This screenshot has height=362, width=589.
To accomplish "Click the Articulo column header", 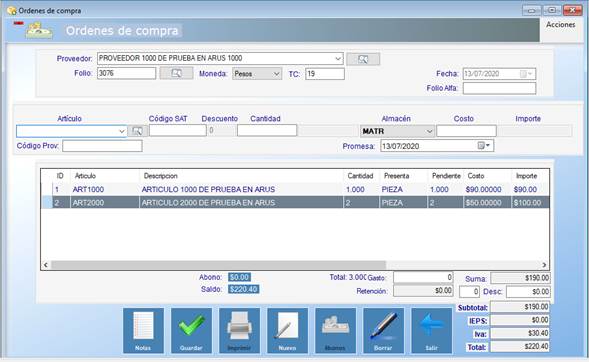I will [85, 176].
